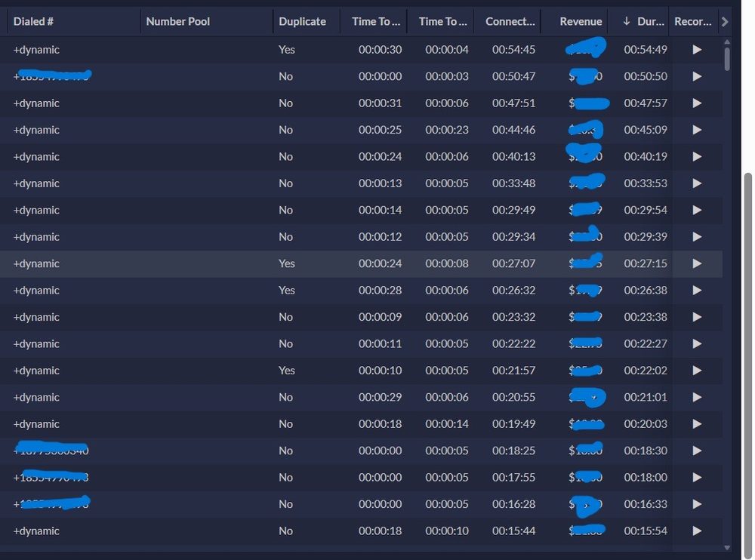
Task: Play recording for the 00:26:38 duration call
Action: point(697,291)
